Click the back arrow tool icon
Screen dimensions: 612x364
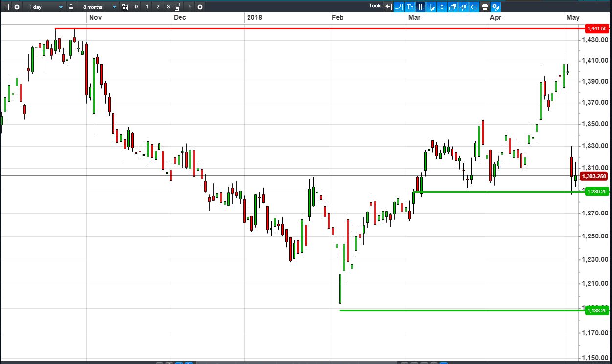coord(388,7)
